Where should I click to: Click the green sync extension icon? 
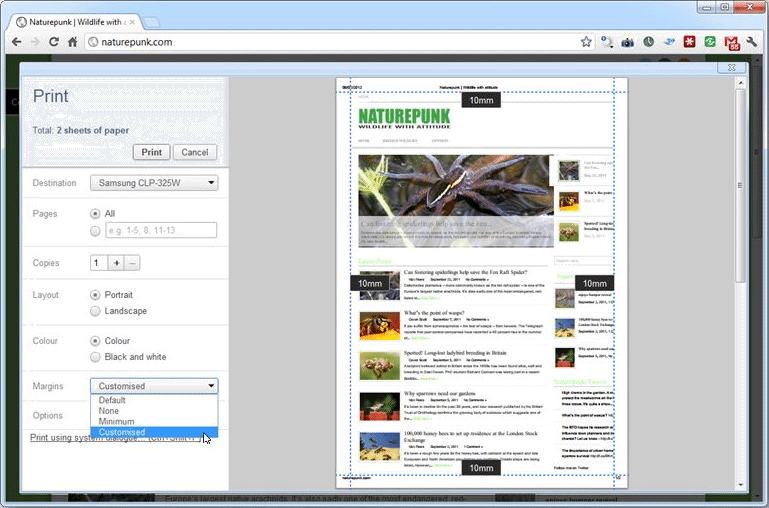[710, 42]
